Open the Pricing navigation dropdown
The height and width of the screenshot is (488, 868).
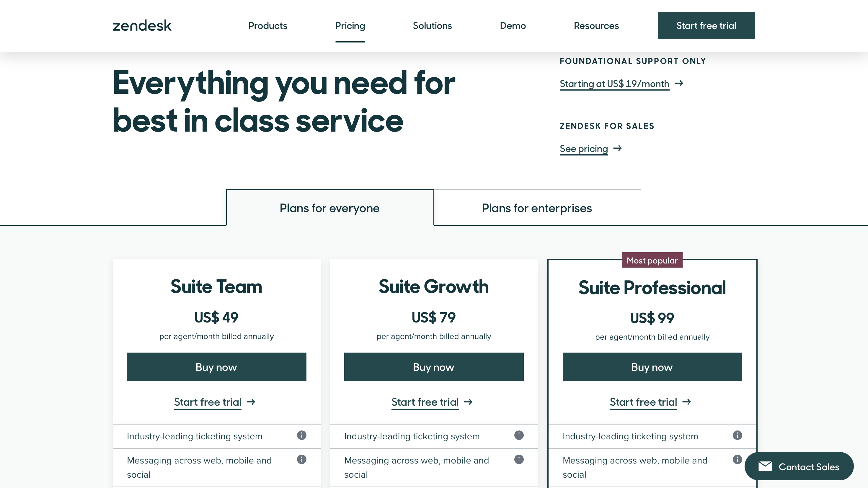350,26
